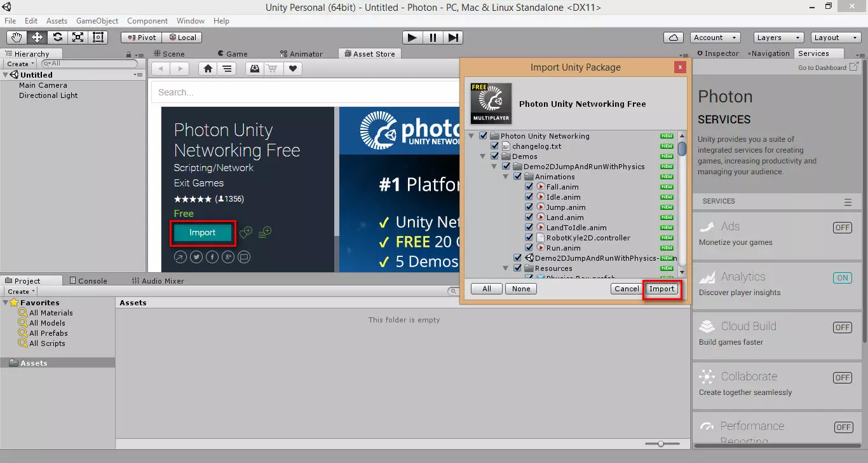This screenshot has width=868, height=463.
Task: Uncheck changelog.txt in the import list
Action: (495, 146)
